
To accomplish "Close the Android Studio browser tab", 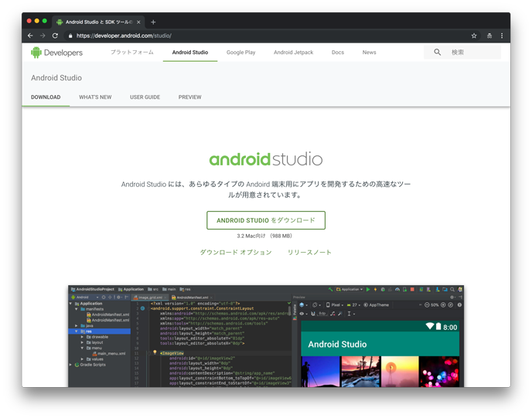I will (x=138, y=22).
